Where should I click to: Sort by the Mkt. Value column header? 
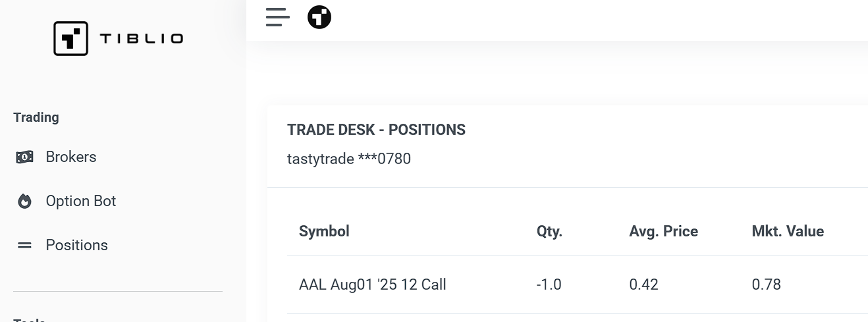coord(788,231)
